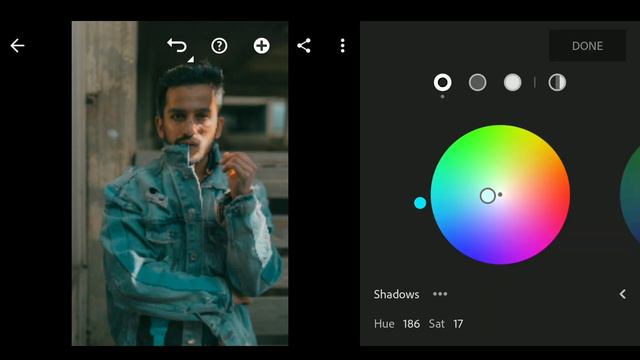
Task: Click the color wheel center handle
Action: click(488, 196)
